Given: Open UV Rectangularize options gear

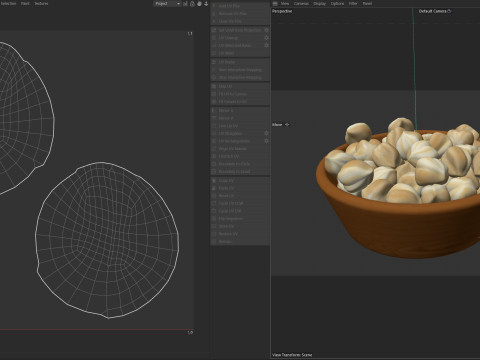Looking at the screenshot, I should click(x=266, y=141).
